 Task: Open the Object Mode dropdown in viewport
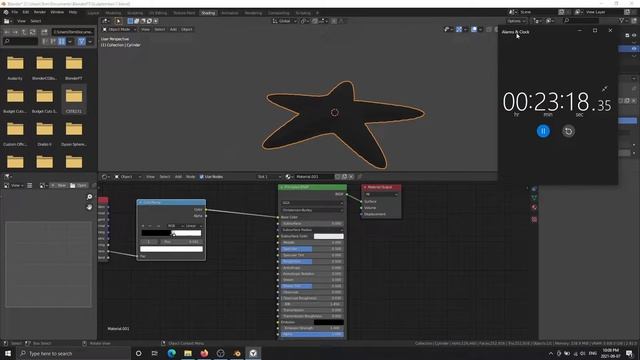(x=119, y=29)
